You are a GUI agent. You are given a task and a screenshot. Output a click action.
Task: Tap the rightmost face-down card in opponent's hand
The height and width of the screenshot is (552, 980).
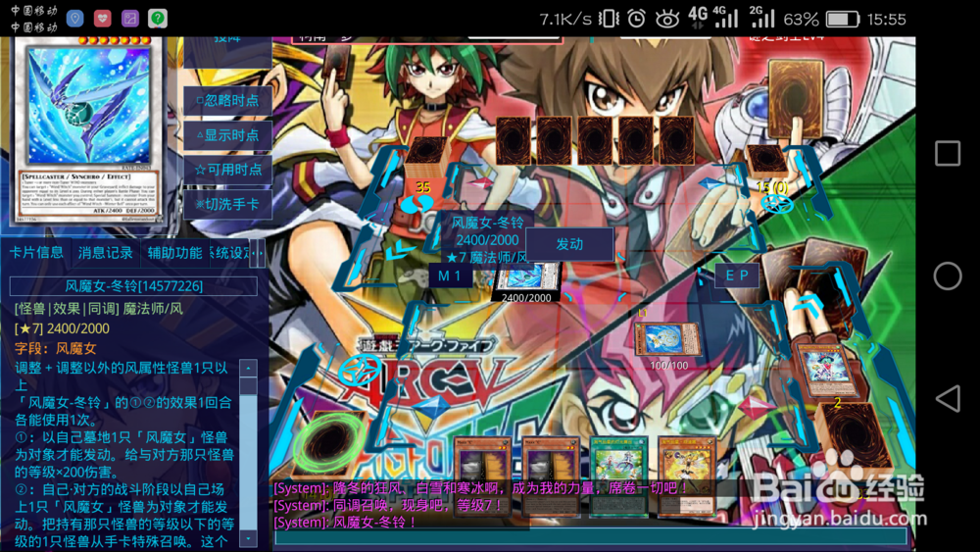pos(678,140)
